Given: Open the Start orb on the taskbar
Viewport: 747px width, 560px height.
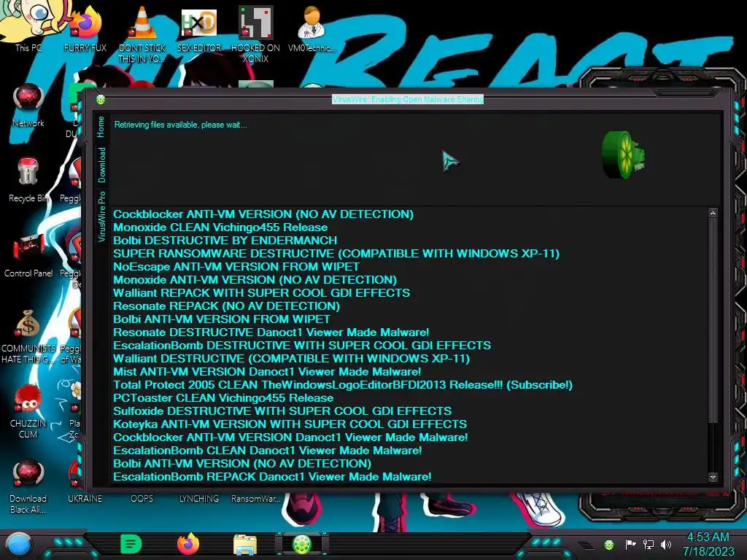Looking at the screenshot, I should click(x=19, y=544).
